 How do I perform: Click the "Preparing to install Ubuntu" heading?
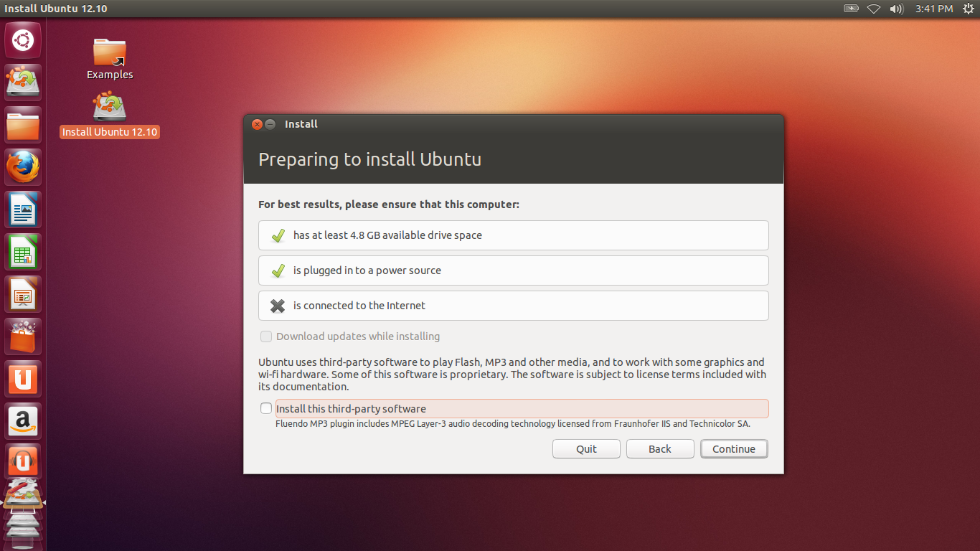tap(369, 159)
